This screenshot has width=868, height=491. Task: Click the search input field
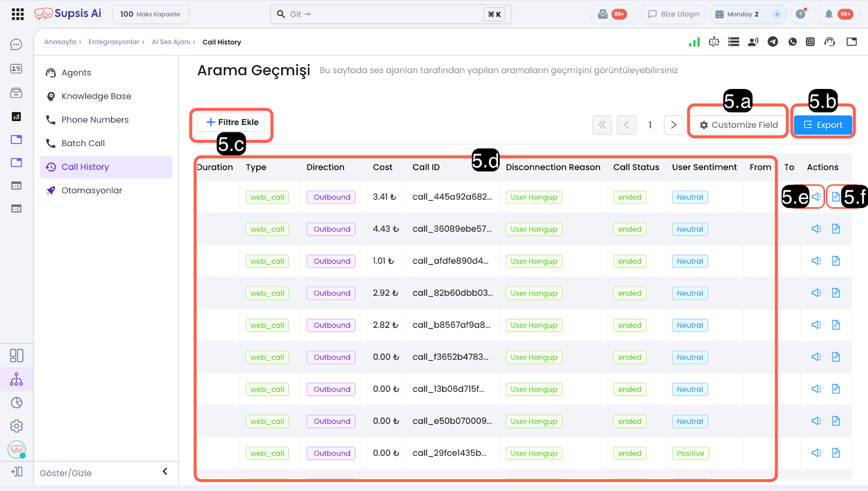coord(380,14)
